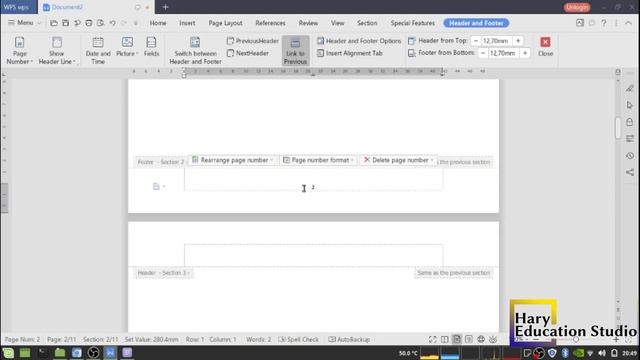Go to Next Header
Image resolution: width=640 pixels, height=360 pixels.
248,53
